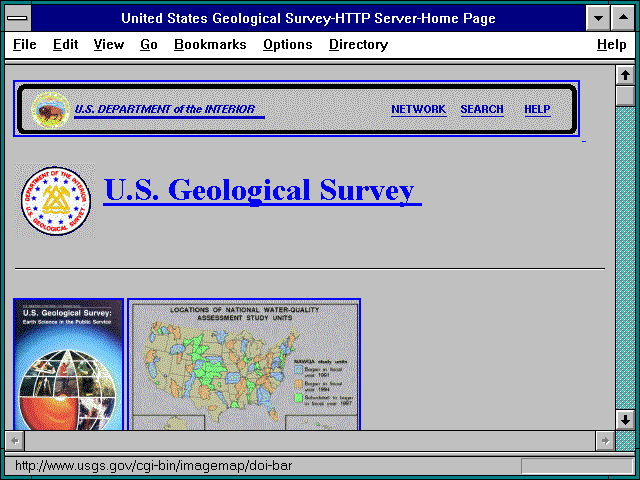Open the Help menu
The height and width of the screenshot is (480, 640).
click(x=611, y=44)
